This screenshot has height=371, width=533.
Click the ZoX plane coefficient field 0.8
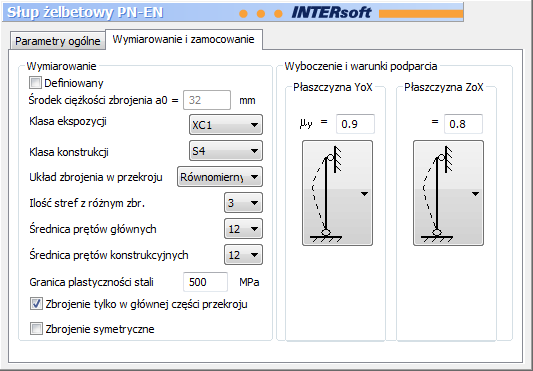(463, 124)
